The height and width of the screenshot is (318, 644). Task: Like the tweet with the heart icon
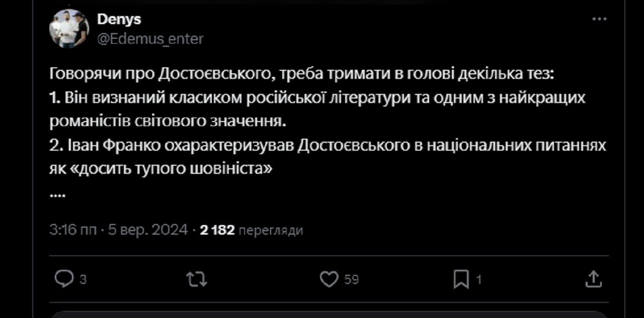point(329,279)
